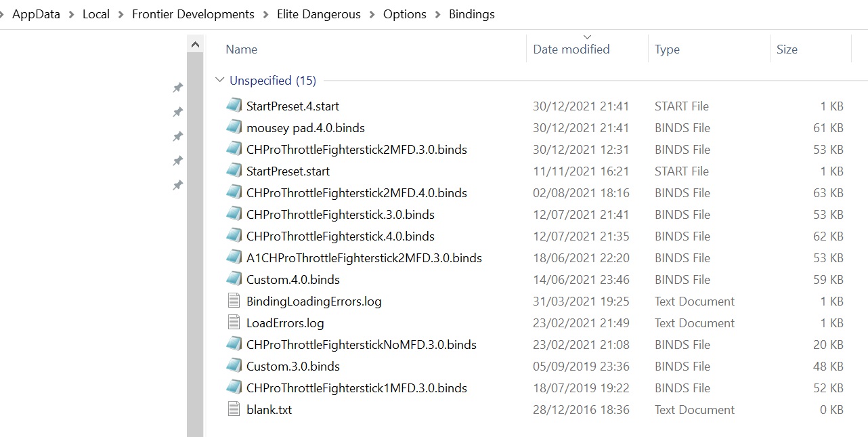Click the Unspecified (15) group label

click(x=273, y=80)
